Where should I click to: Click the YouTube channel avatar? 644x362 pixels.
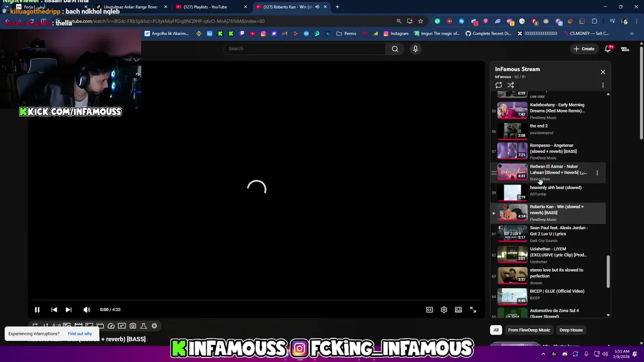[x=625, y=49]
